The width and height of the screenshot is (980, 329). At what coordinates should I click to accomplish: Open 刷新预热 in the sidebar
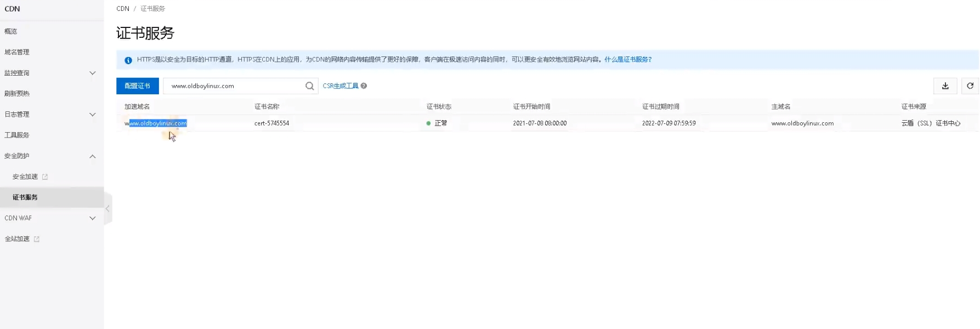click(17, 94)
